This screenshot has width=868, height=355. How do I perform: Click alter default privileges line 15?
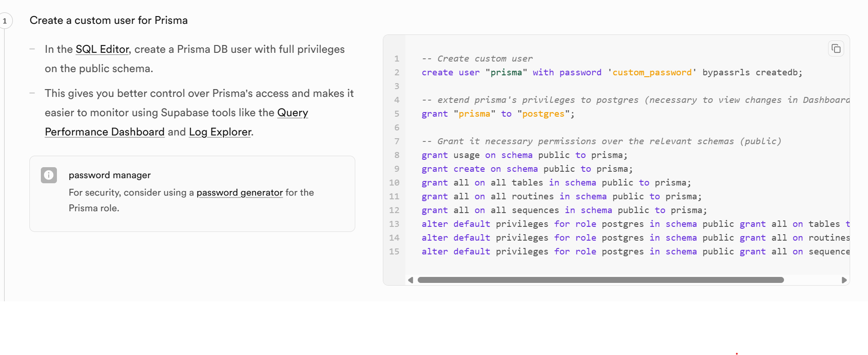(636, 252)
